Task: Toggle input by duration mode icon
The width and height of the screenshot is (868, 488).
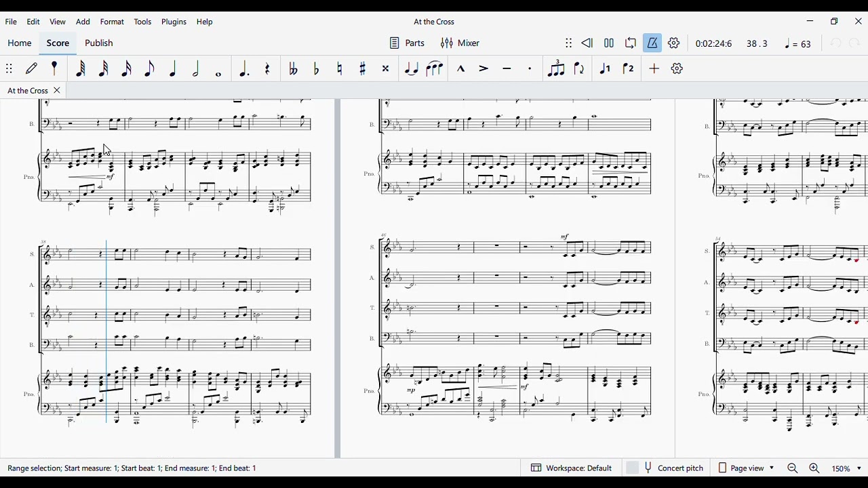Action: tap(55, 68)
